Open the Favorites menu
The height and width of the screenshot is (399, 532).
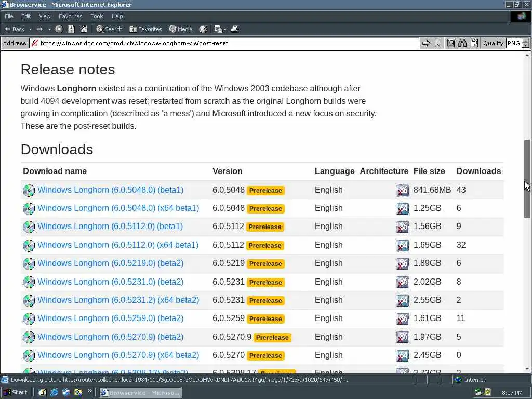[70, 16]
